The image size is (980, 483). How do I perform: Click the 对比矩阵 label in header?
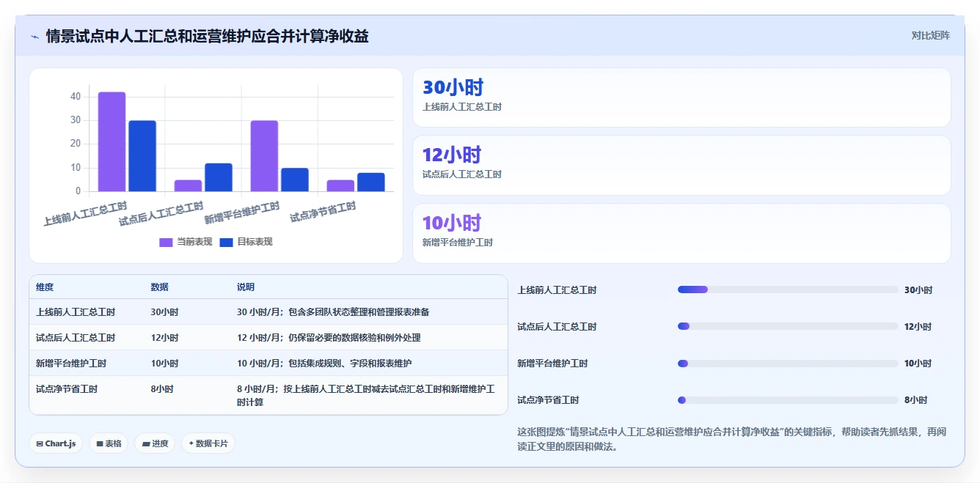click(930, 35)
